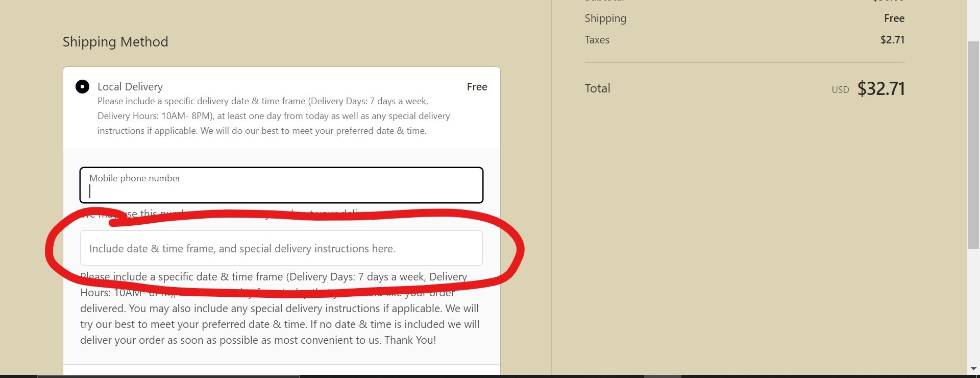Screen dimensions: 980x378
Task: Click the help text ending with Thank You
Action: point(280,324)
